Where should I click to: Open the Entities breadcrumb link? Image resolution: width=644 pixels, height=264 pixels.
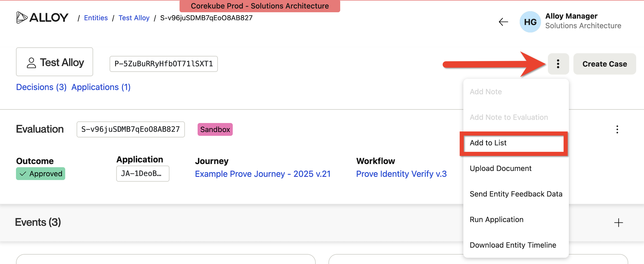[96, 18]
